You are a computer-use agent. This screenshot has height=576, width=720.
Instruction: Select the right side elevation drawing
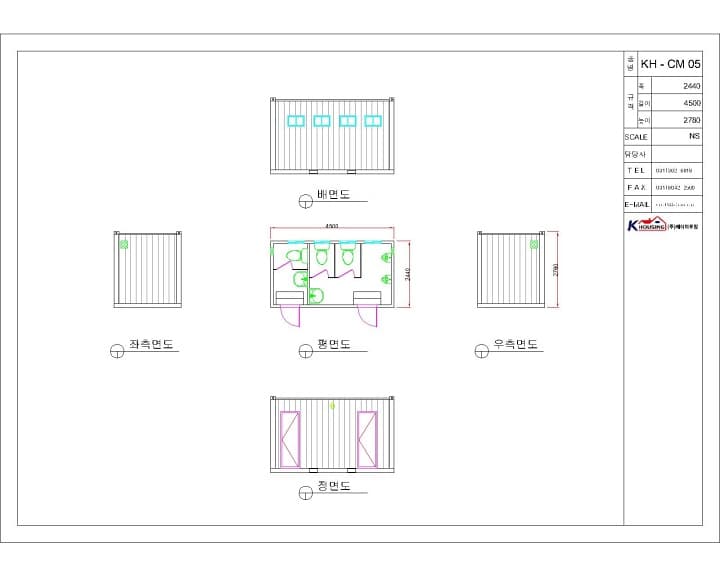(511, 269)
